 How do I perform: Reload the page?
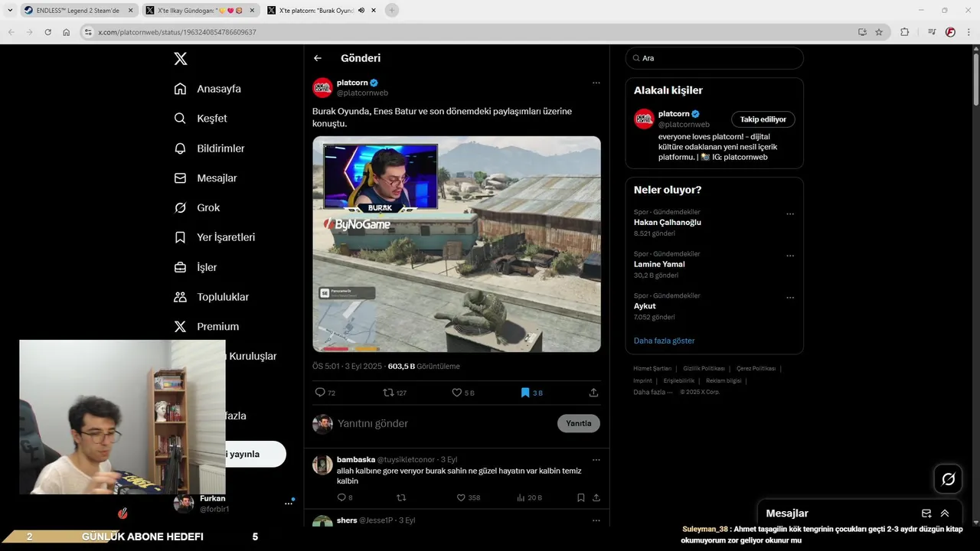click(x=47, y=32)
